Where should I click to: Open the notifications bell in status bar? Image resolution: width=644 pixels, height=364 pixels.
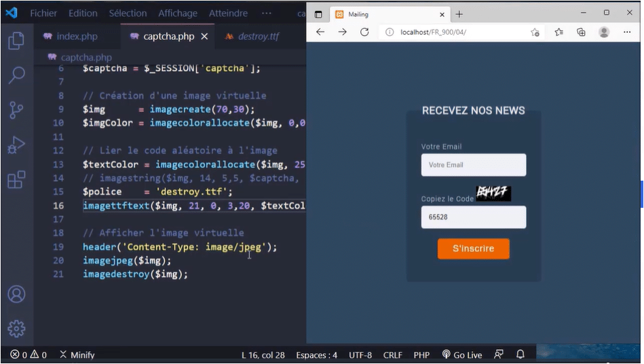[520, 354]
